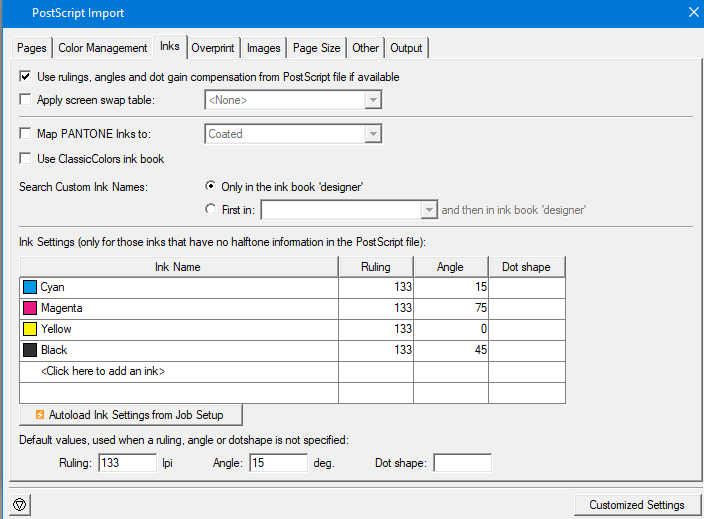Click the Magenta color swatch
The height and width of the screenshot is (519, 704).
coord(30,308)
